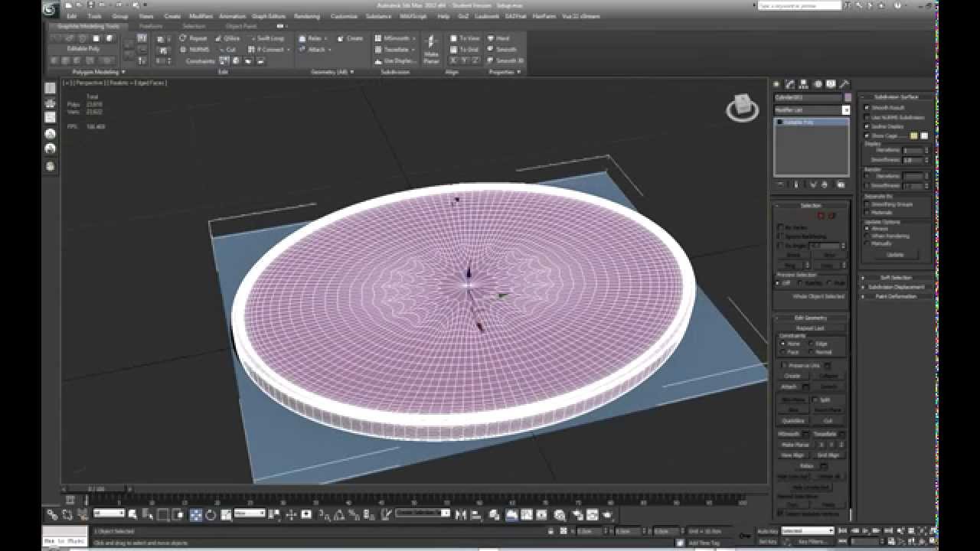Viewport: 980px width, 551px height.
Task: Expand the Subdivision Displacement rollout
Action: [896, 287]
